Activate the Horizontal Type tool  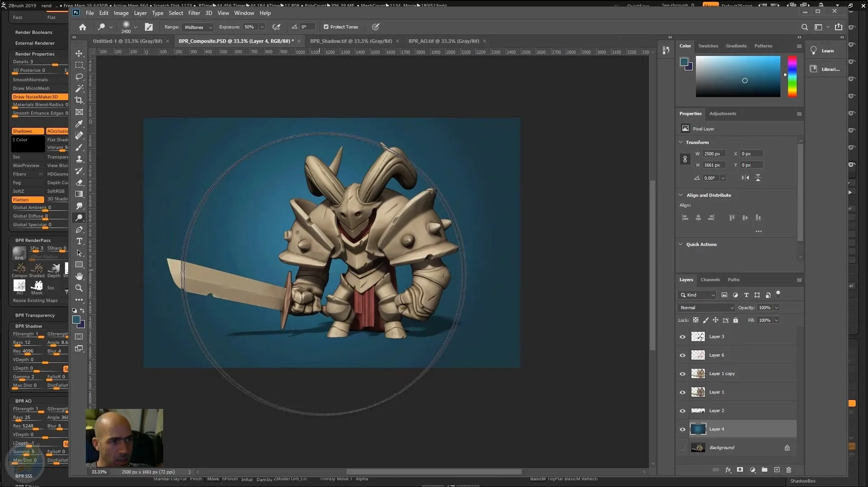pyautogui.click(x=79, y=241)
